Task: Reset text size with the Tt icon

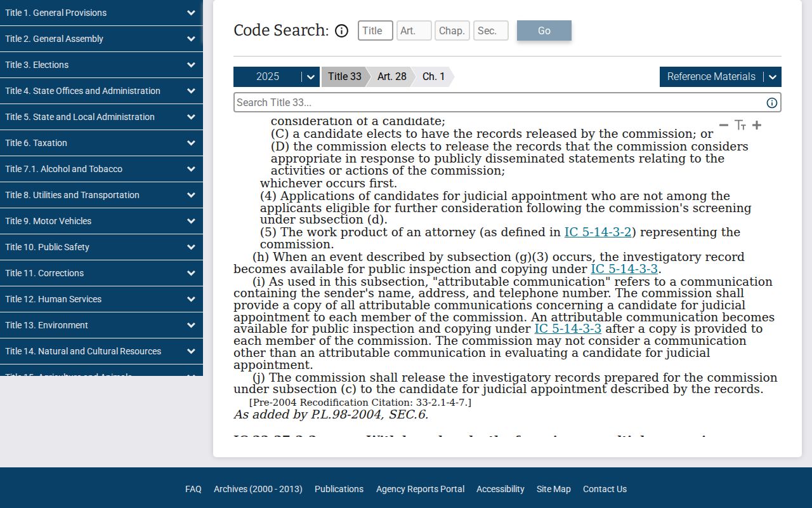Action: pos(740,125)
